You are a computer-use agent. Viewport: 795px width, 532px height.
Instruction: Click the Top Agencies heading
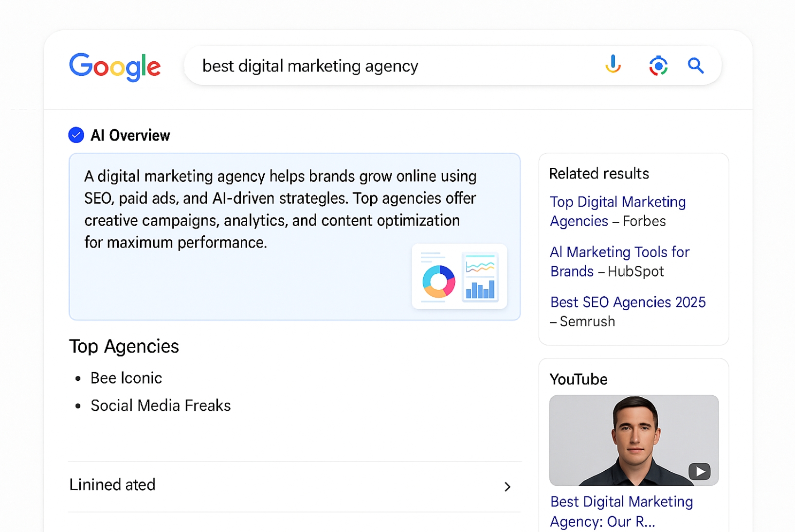pos(124,346)
